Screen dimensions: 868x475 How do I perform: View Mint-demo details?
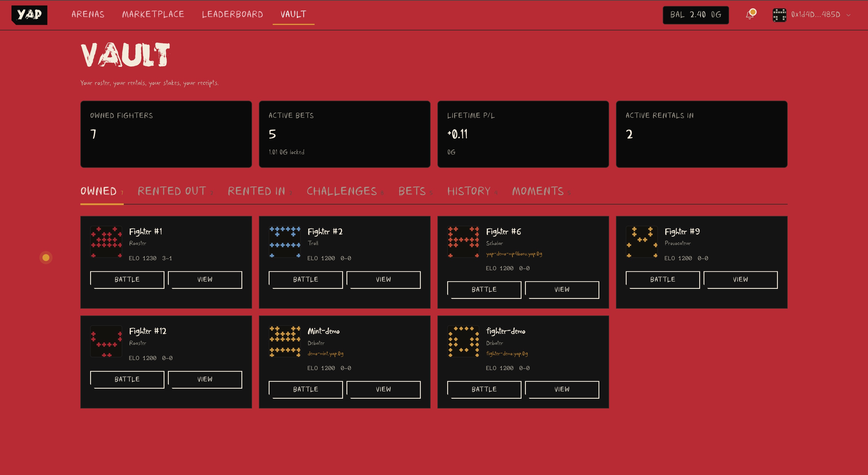point(383,390)
